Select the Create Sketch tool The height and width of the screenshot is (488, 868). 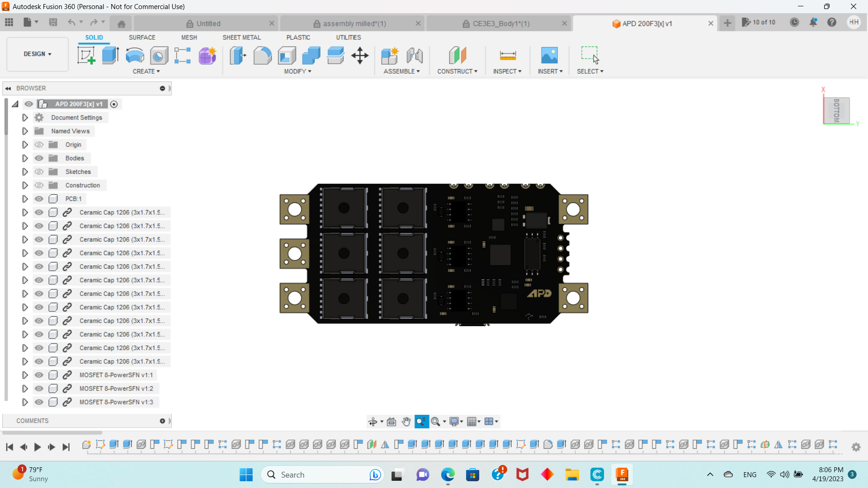pyautogui.click(x=86, y=56)
